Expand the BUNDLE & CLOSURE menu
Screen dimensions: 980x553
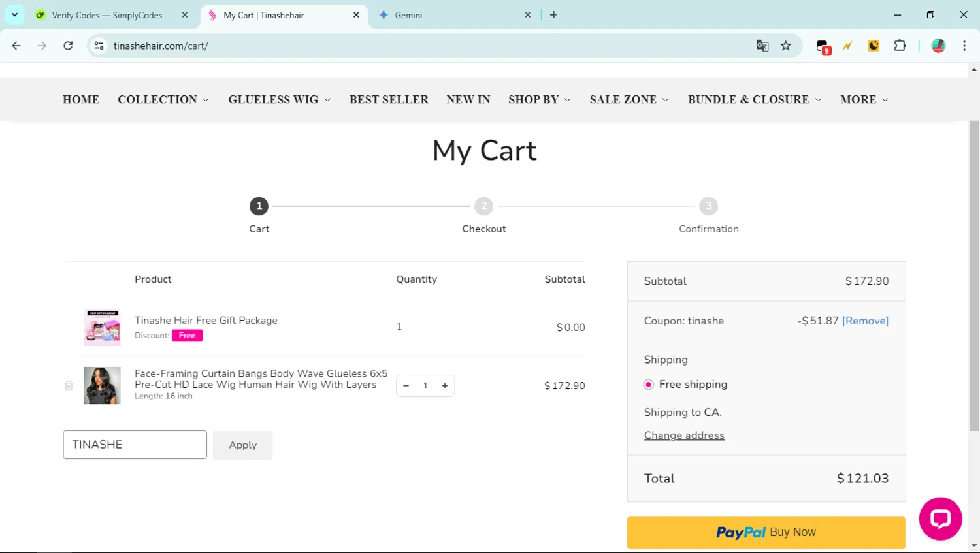click(755, 99)
